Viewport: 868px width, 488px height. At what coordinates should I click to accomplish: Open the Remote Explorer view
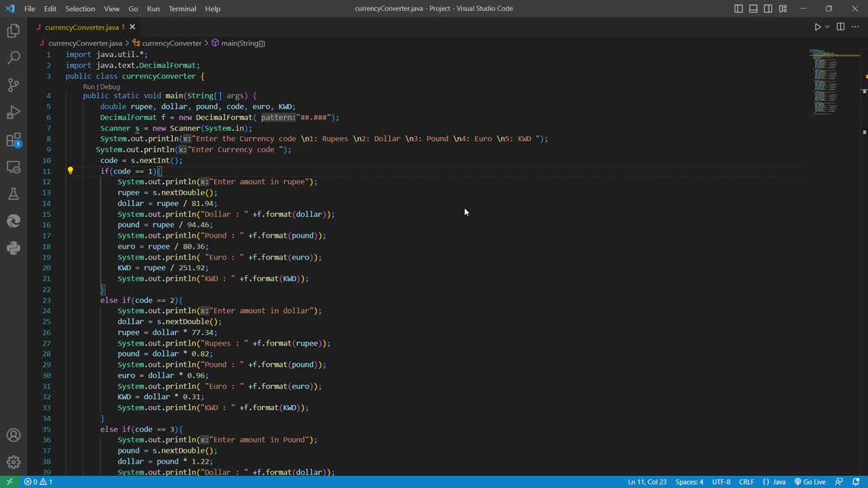point(14,167)
